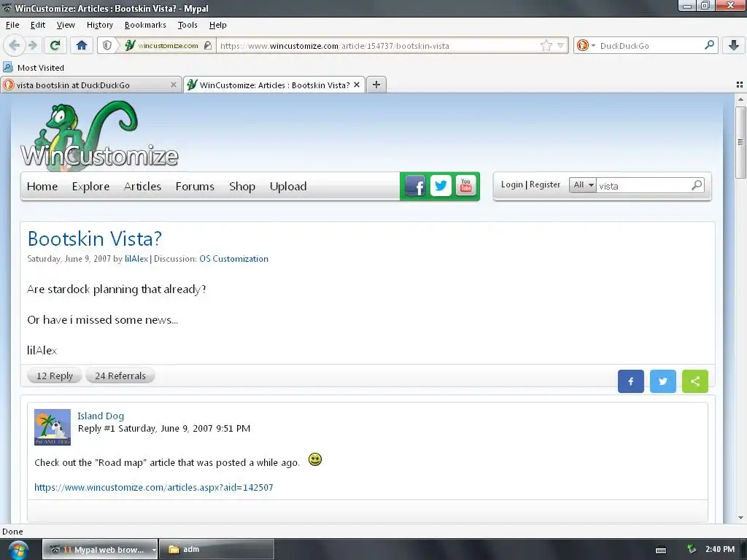Visit WinCustomize YouTube icon in navbar

click(465, 186)
